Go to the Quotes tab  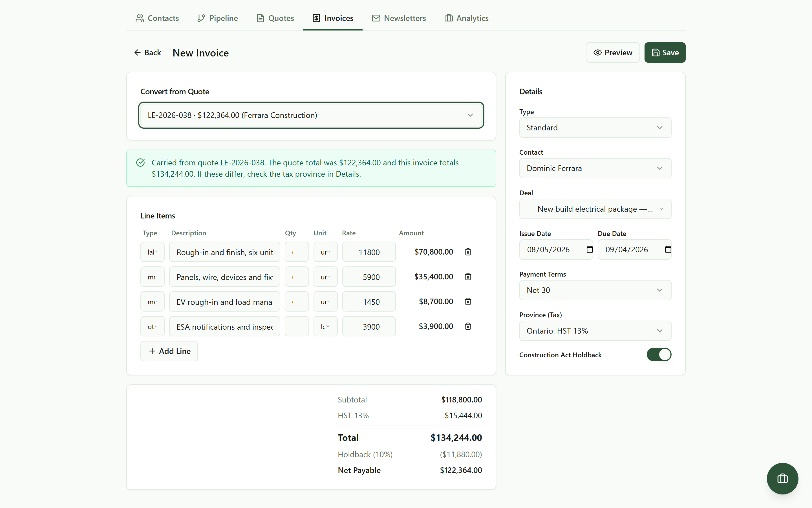(275, 18)
